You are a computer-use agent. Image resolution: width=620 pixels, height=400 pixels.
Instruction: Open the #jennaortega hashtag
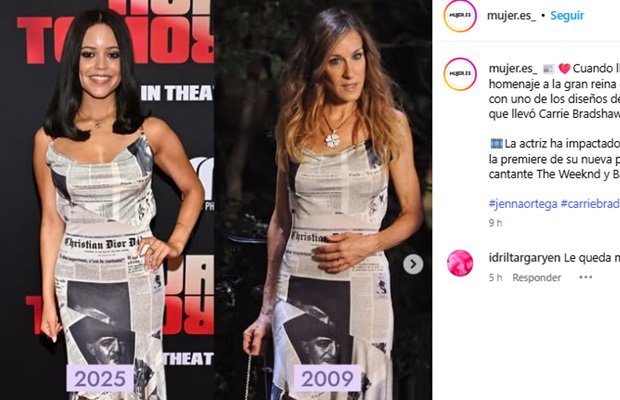point(523,204)
